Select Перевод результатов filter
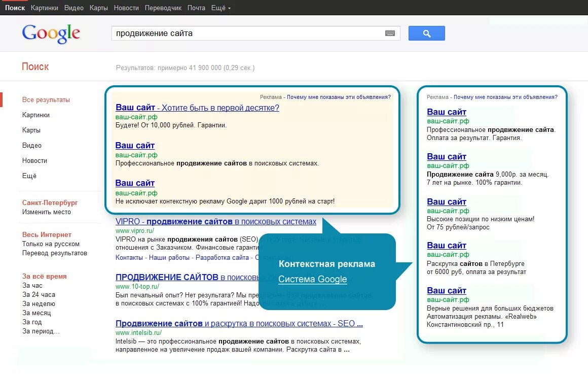The height and width of the screenshot is (374, 588). [54, 253]
